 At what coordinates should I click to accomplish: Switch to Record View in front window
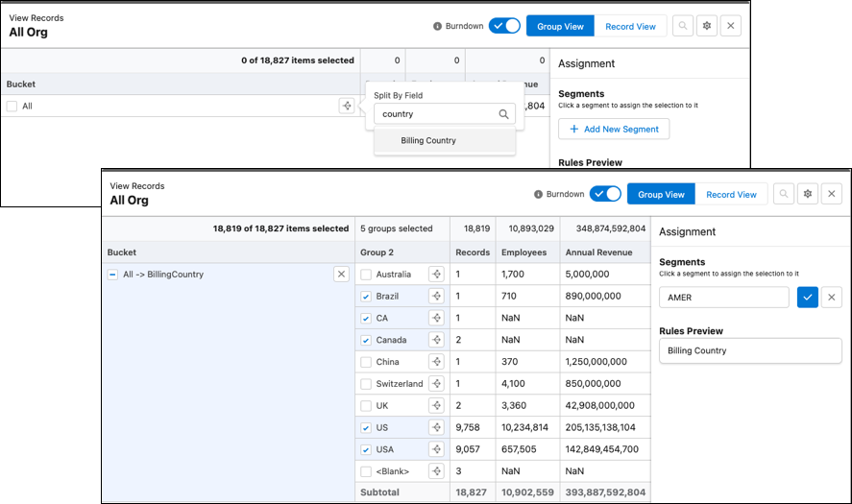(x=731, y=195)
